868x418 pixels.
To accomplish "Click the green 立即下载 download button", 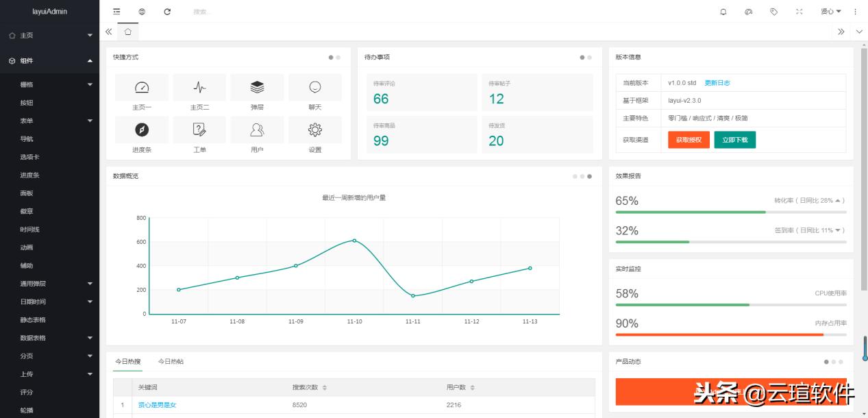I will pos(734,139).
